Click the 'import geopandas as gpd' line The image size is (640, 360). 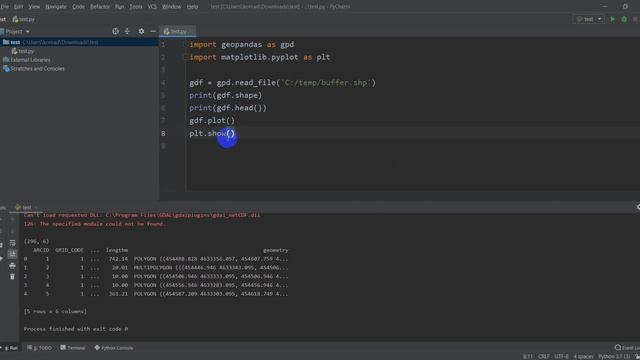(x=241, y=44)
